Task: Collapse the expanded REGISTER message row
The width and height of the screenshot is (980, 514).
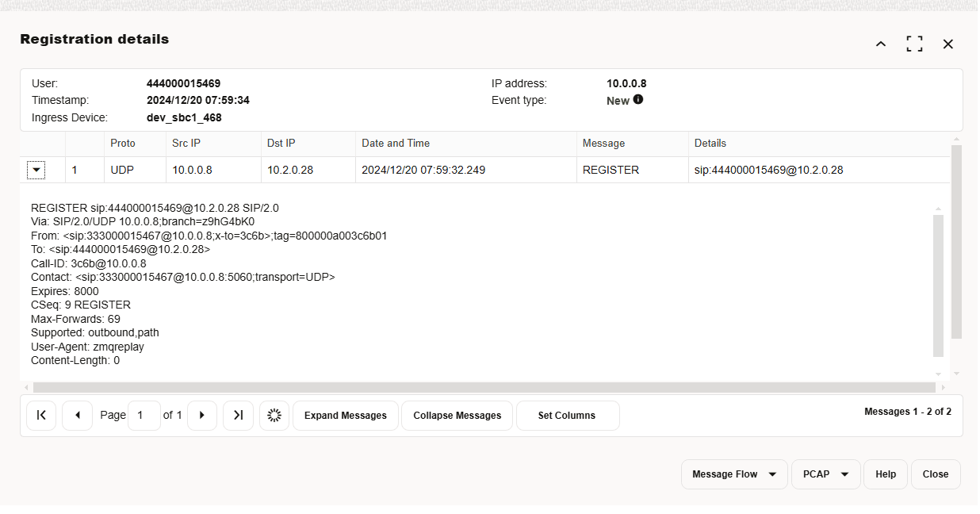Action: tap(36, 170)
